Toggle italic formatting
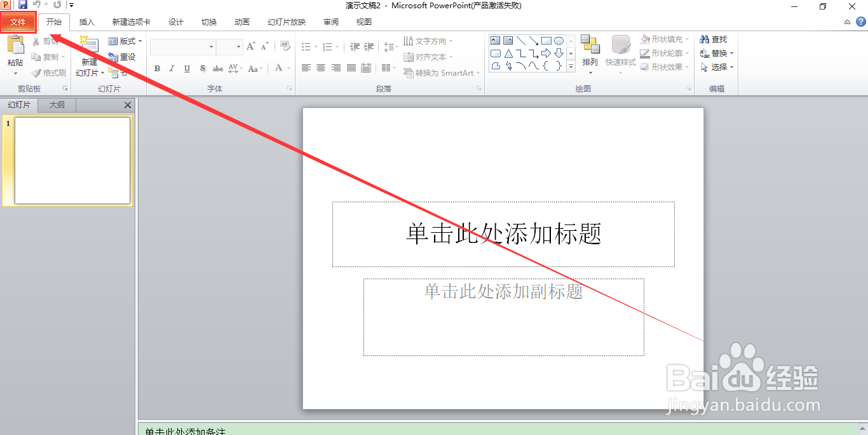The height and width of the screenshot is (435, 868). coord(172,68)
